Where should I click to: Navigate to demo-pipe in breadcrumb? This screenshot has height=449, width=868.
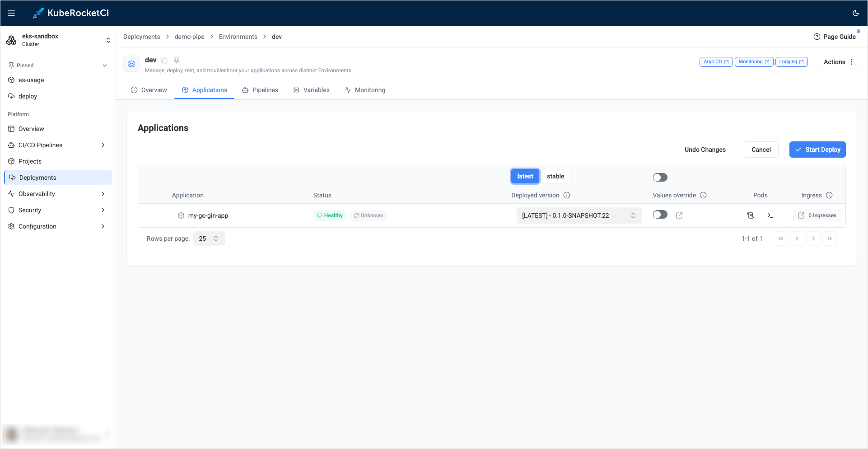tap(189, 37)
